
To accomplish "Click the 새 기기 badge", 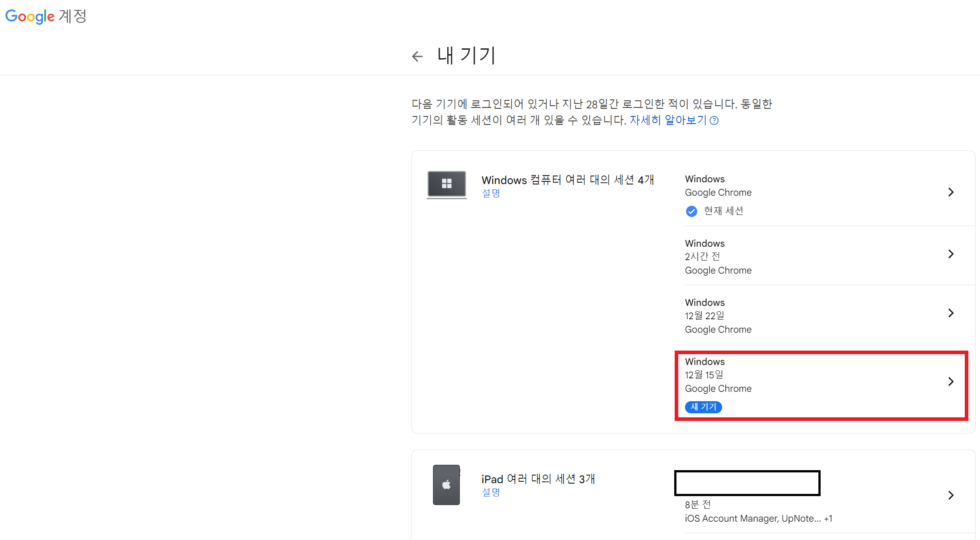I will [703, 407].
